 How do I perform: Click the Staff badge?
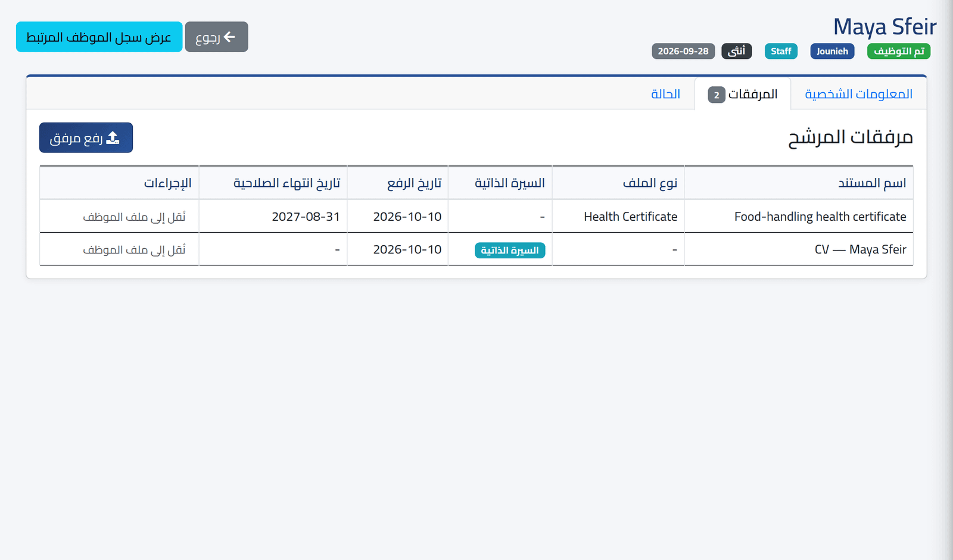pyautogui.click(x=781, y=51)
